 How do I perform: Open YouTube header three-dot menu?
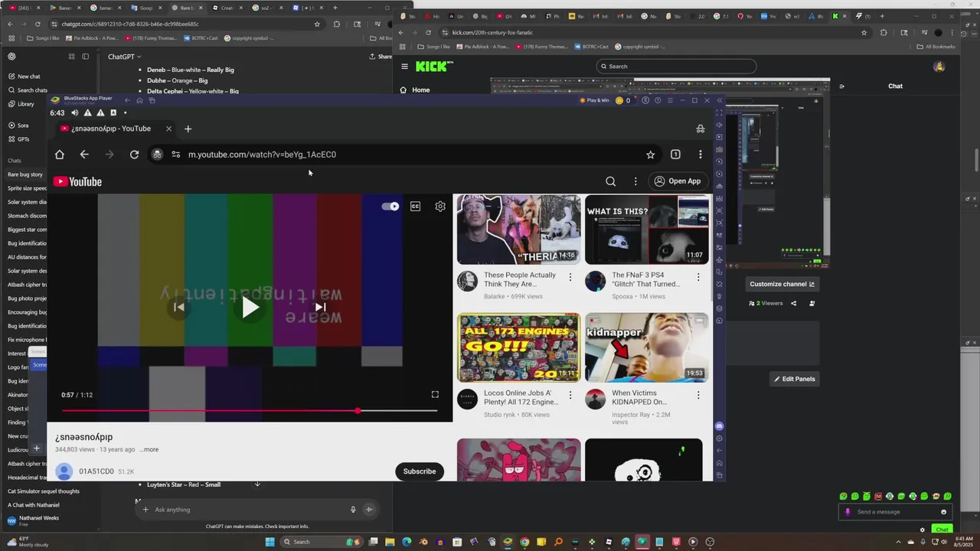pos(635,181)
